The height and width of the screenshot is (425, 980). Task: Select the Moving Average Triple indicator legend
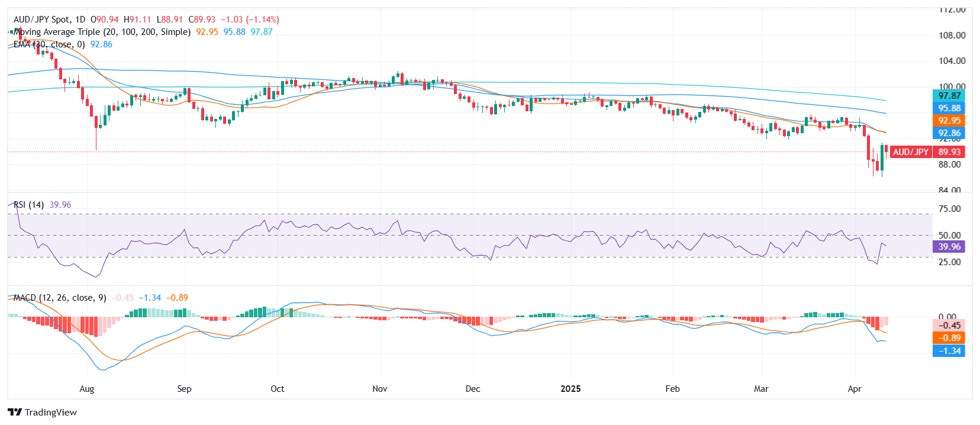pos(102,32)
